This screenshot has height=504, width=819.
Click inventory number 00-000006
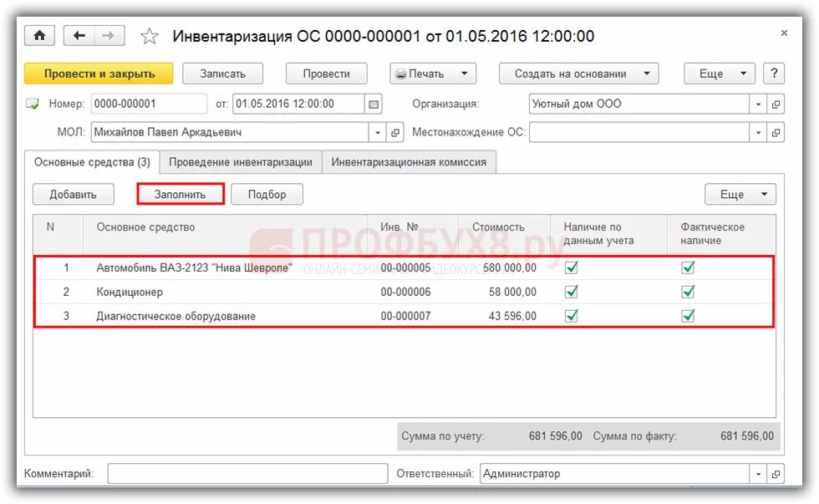405,292
